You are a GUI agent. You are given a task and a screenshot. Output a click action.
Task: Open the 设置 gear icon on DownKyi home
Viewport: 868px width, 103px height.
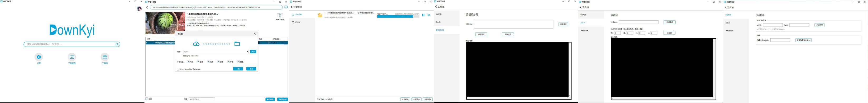pos(39,57)
